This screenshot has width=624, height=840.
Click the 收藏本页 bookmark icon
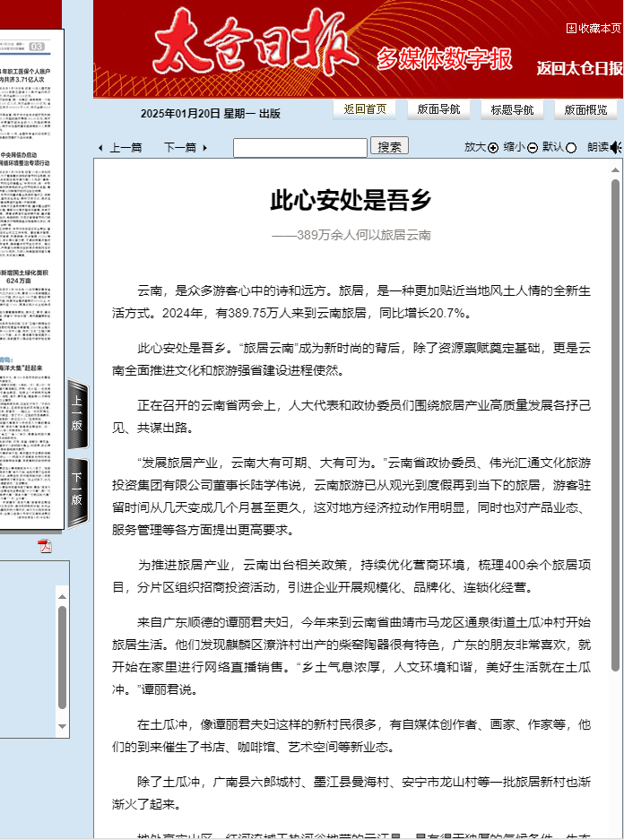(572, 28)
